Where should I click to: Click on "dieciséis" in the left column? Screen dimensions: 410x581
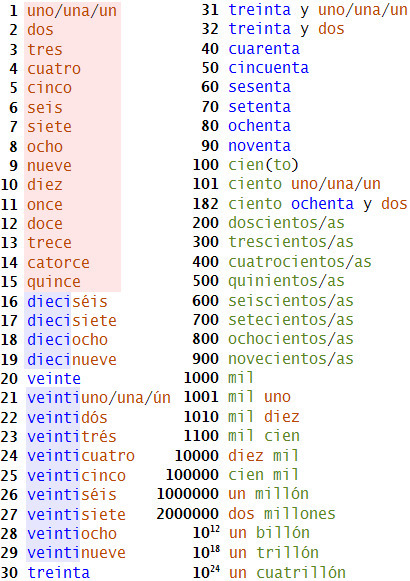(67, 302)
